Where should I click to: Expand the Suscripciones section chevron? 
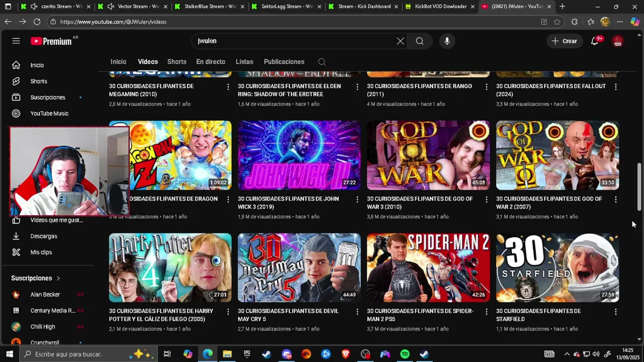[58, 278]
